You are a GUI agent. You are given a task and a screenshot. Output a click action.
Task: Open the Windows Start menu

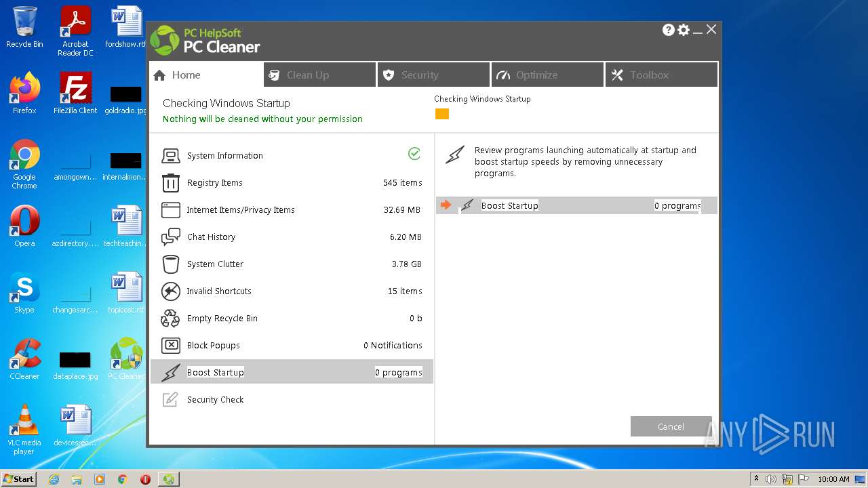[x=18, y=479]
